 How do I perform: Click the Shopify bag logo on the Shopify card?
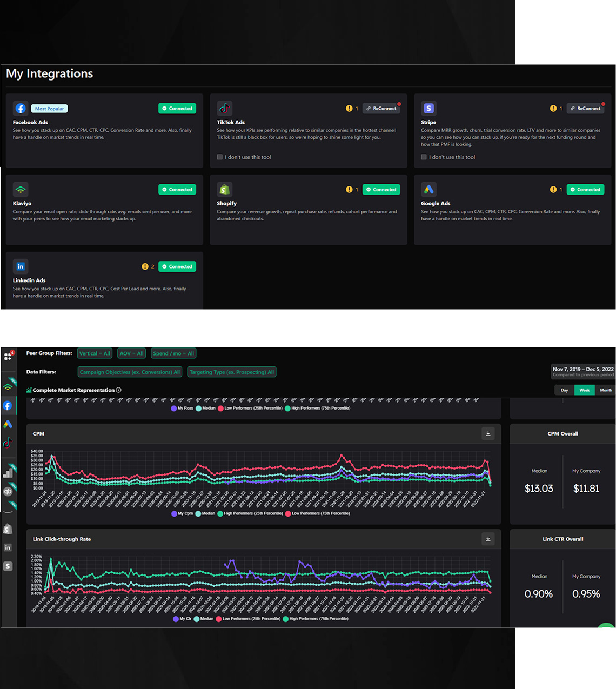[x=224, y=189]
